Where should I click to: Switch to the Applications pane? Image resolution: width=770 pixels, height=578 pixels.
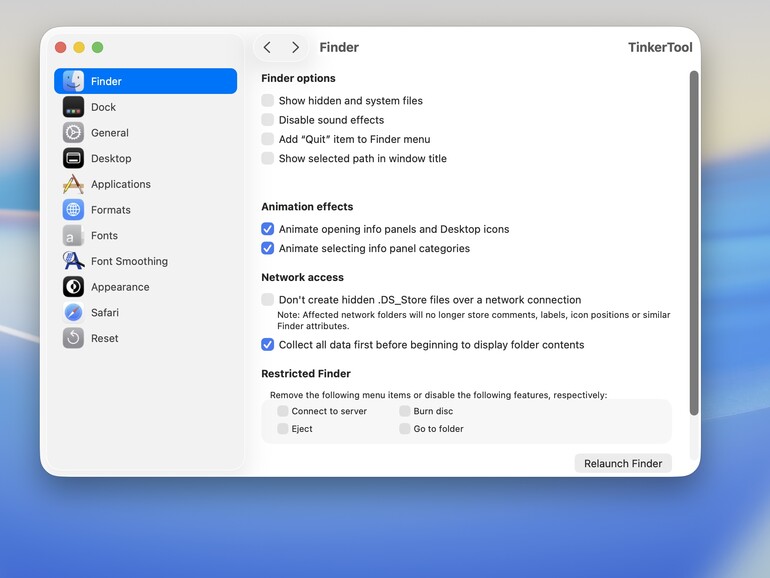[145, 184]
